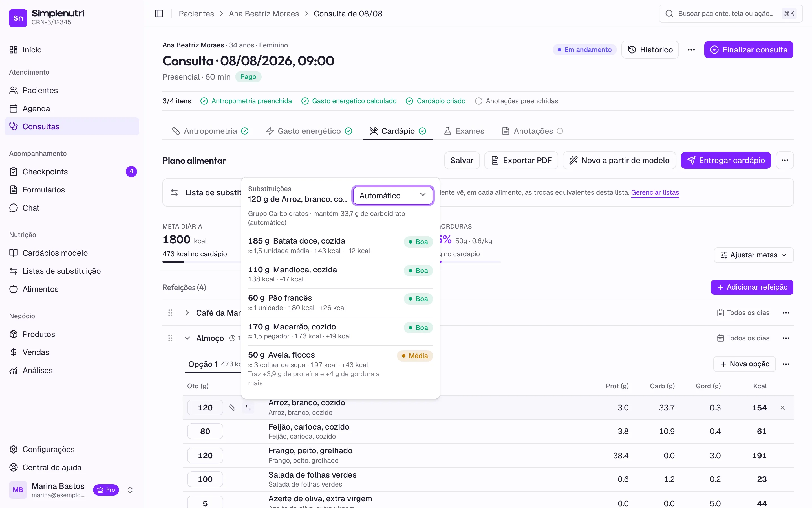812x508 pixels.
Task: Open Checkpoints in the sidebar
Action: (72, 172)
